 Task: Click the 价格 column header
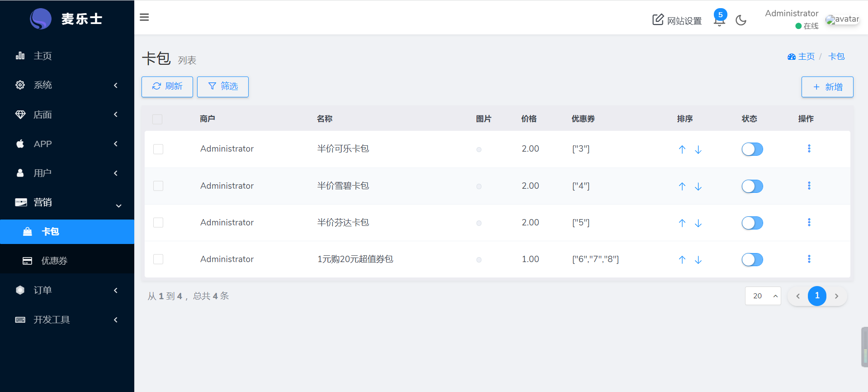click(x=529, y=119)
